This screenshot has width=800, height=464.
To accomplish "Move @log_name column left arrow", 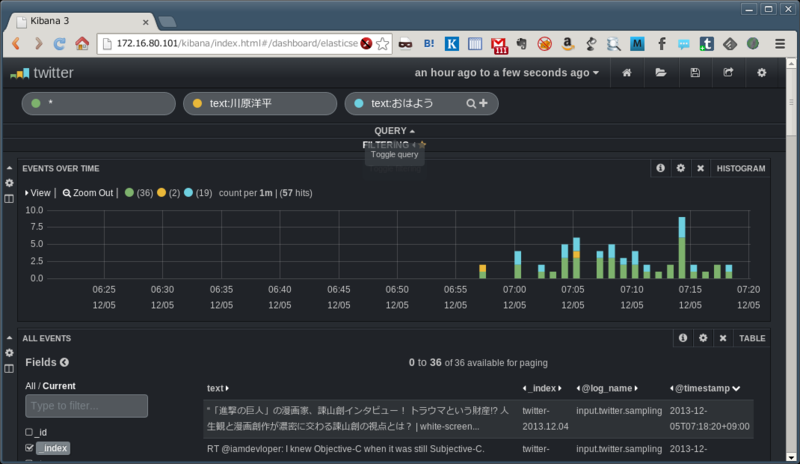I will click(x=578, y=388).
